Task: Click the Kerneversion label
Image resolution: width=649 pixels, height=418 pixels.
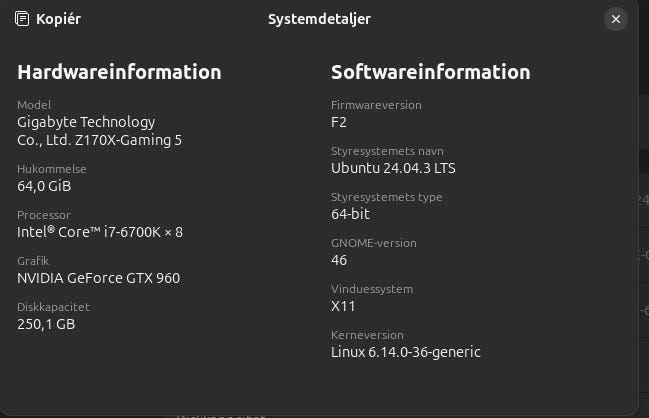Action: click(367, 335)
